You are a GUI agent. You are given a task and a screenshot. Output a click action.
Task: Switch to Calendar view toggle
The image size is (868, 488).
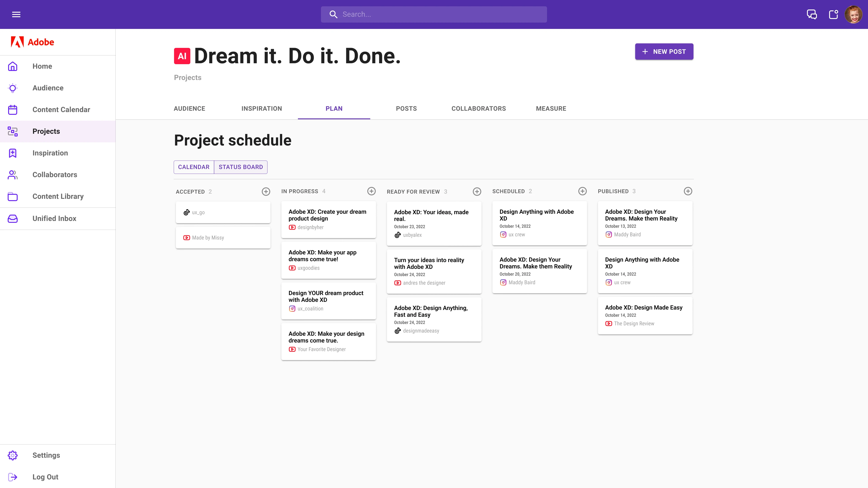click(x=194, y=167)
